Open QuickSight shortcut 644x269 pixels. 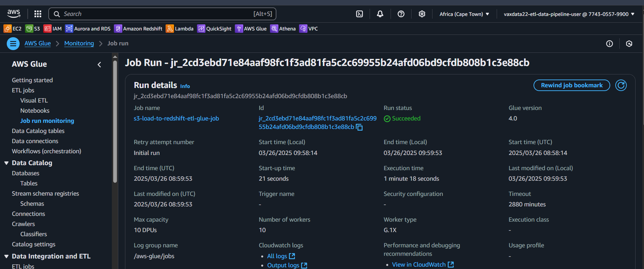coord(215,29)
